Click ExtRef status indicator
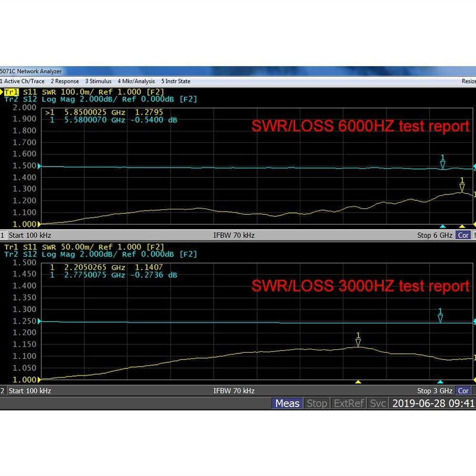The image size is (476, 476). 349,403
